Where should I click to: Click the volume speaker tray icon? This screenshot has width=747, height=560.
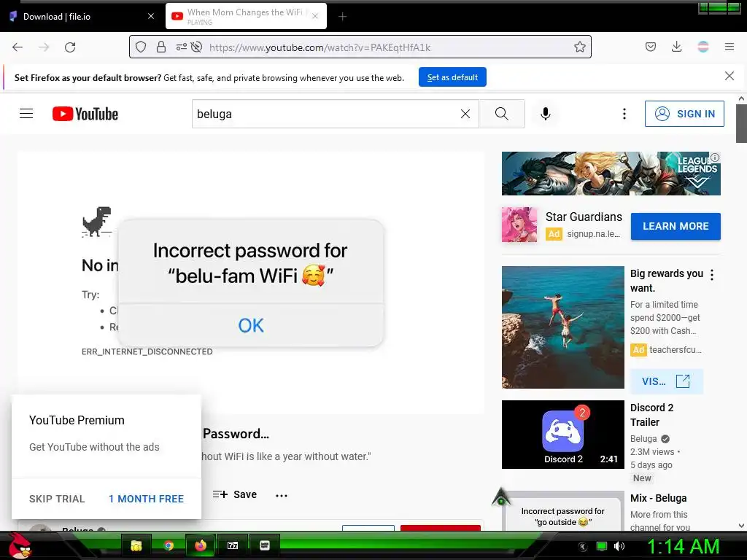(x=619, y=546)
